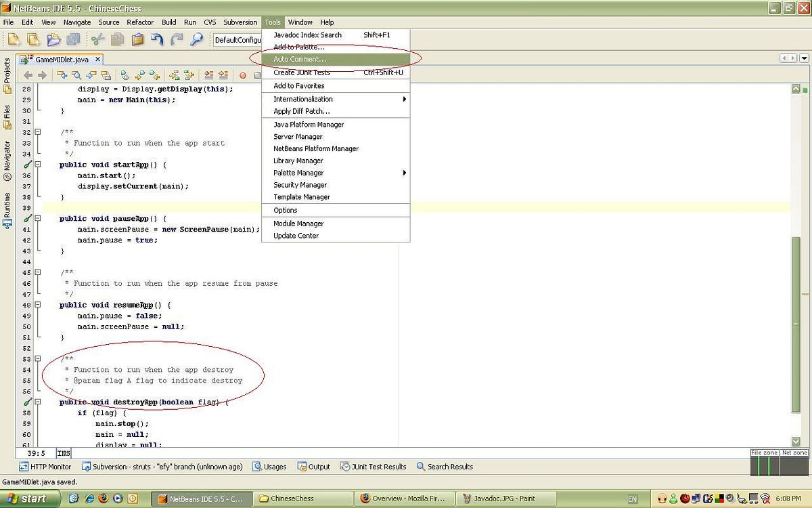
Task: Undo the last edit via toolbar icon
Action: 157,39
